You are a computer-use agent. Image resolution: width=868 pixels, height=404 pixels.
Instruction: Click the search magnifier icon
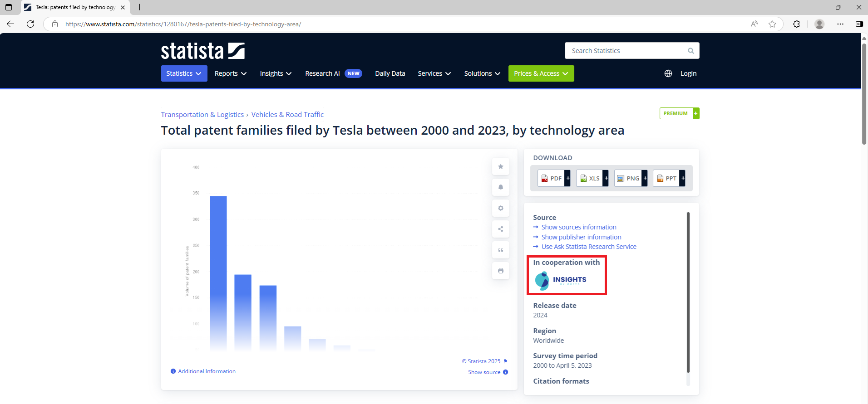690,51
